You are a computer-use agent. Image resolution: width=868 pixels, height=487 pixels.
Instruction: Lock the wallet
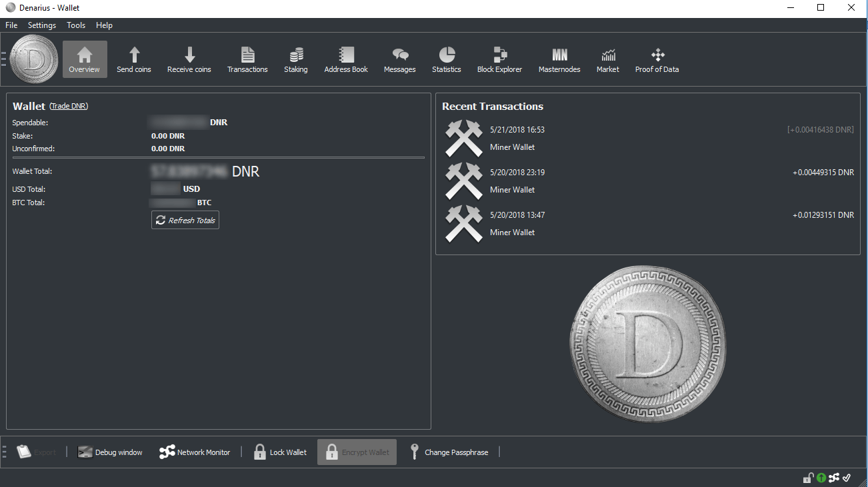tap(279, 452)
